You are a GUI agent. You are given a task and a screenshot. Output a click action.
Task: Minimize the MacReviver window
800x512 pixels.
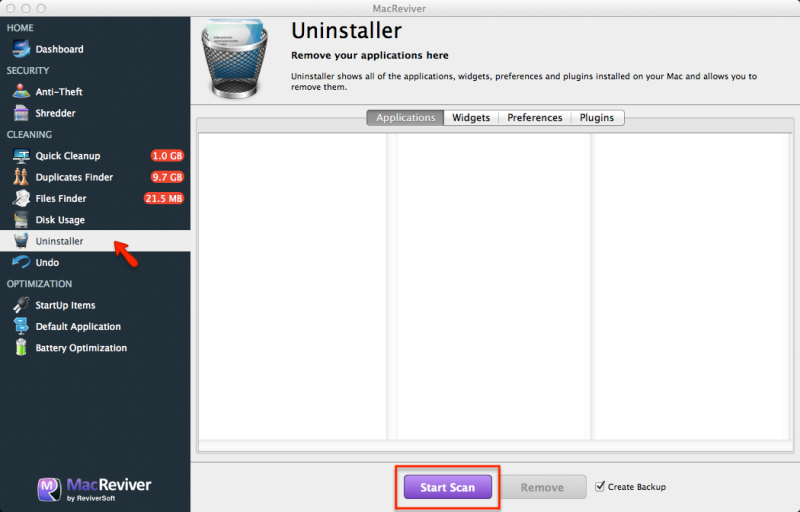point(26,8)
